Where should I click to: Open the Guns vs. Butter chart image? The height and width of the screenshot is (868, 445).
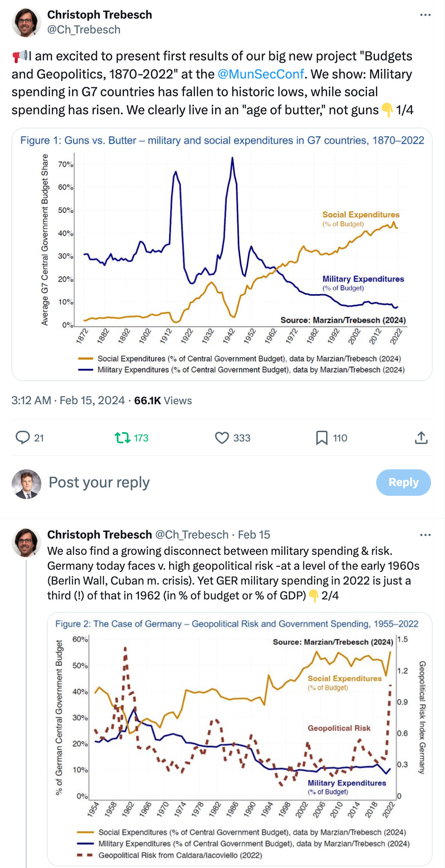point(222,255)
